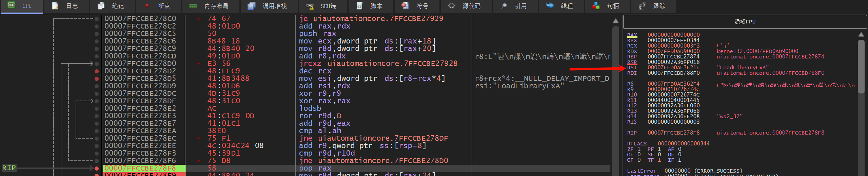Open the 引用 references tab
This screenshot has width=868, height=176.
(x=516, y=6)
